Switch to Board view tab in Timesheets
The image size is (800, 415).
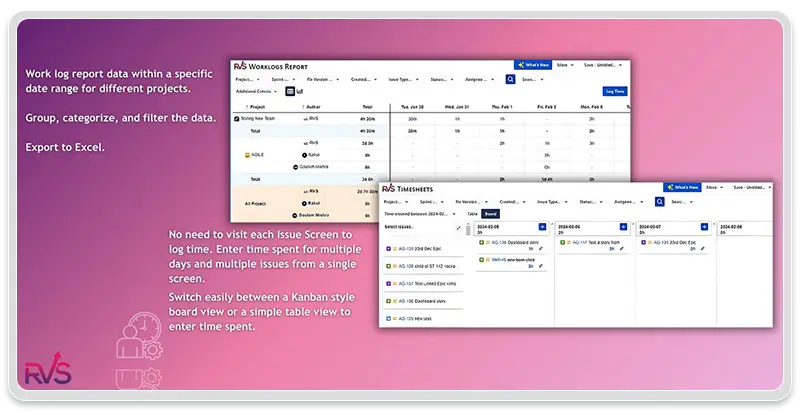[x=490, y=214]
